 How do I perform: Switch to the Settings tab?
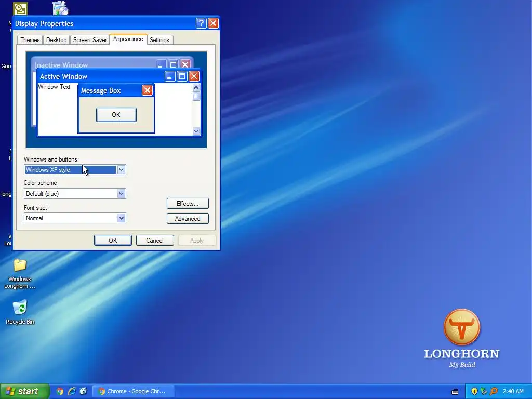pos(159,40)
